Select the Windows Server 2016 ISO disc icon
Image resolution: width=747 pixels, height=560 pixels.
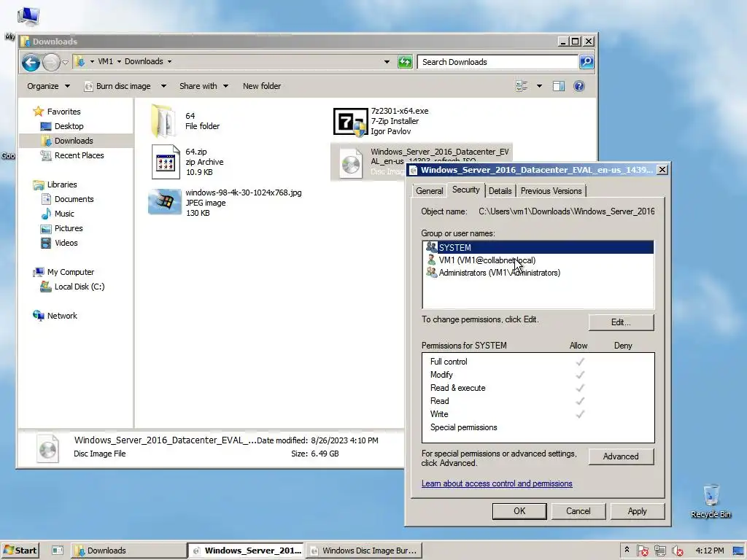pyautogui.click(x=351, y=164)
